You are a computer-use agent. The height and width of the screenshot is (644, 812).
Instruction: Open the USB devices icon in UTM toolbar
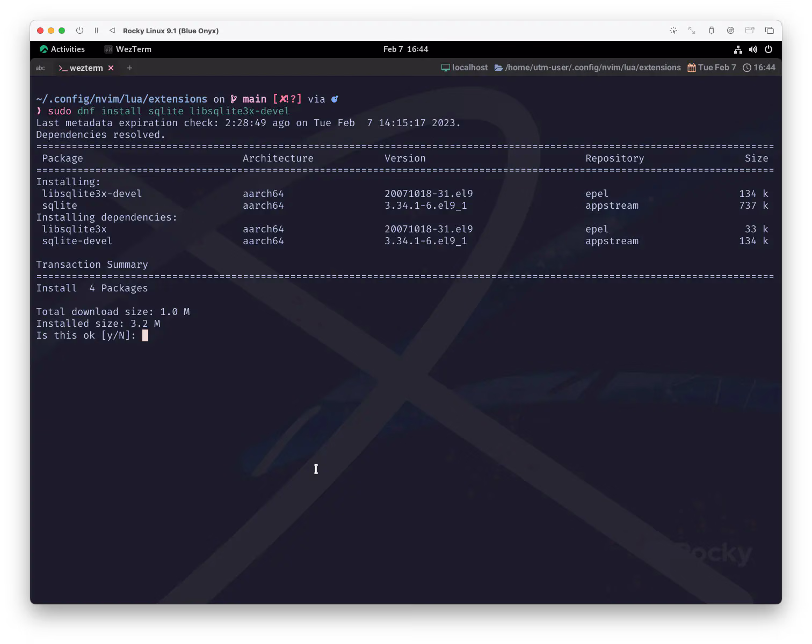pyautogui.click(x=711, y=31)
